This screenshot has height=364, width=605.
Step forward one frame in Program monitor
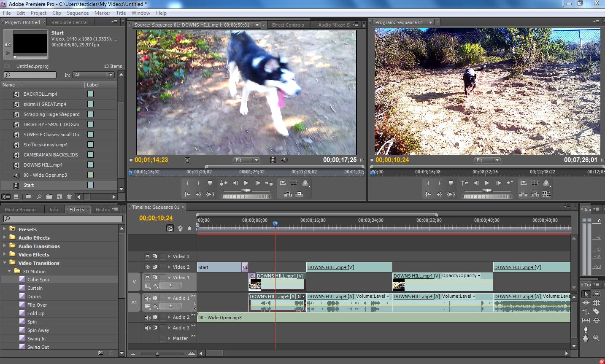tap(499, 183)
